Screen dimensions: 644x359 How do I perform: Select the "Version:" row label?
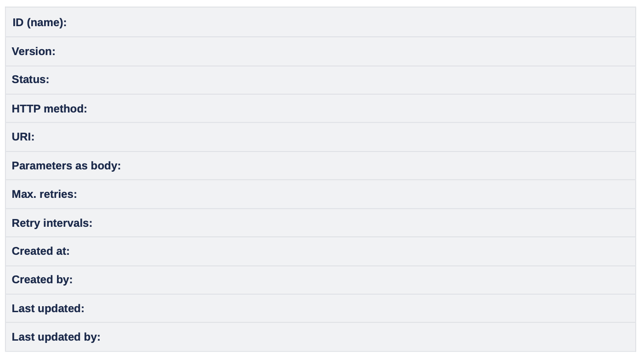pyautogui.click(x=34, y=51)
